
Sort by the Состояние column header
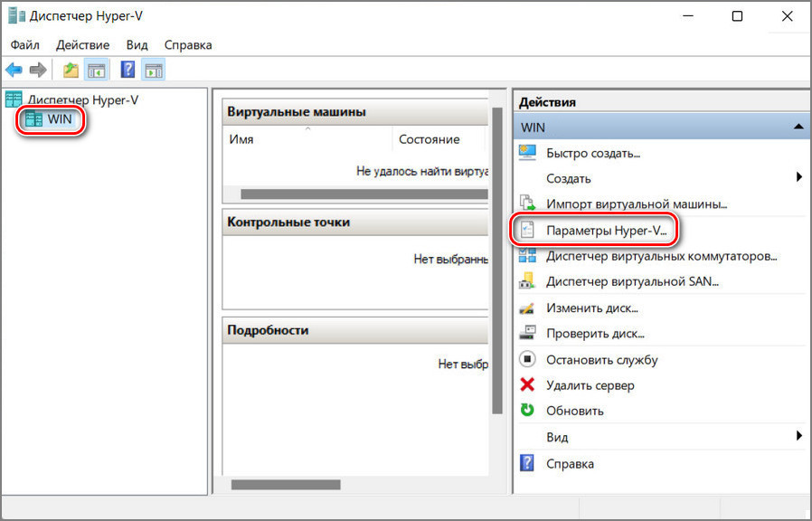coord(439,139)
